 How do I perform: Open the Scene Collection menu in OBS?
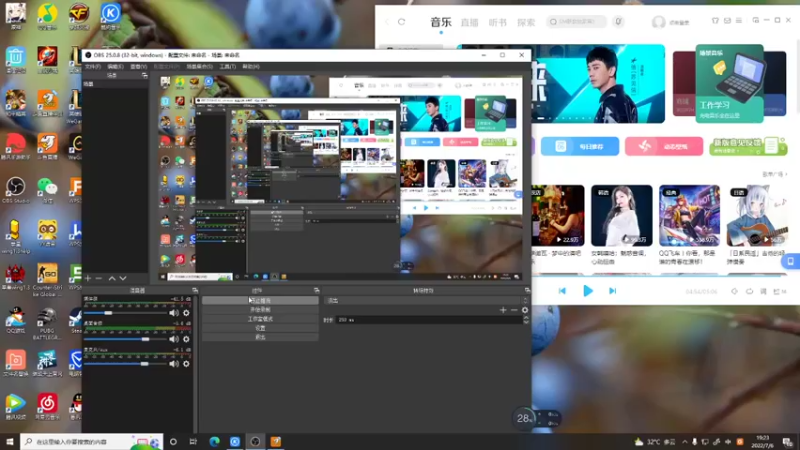[x=199, y=66]
